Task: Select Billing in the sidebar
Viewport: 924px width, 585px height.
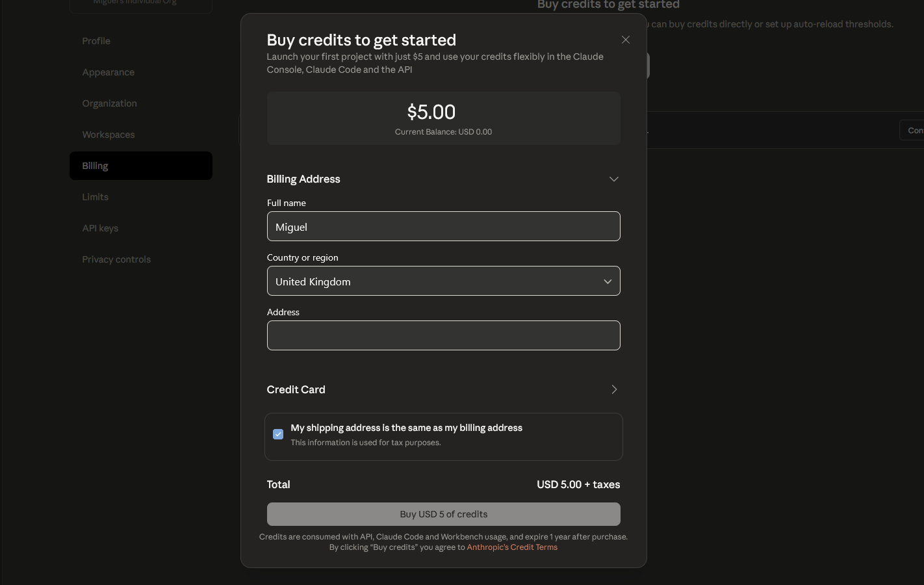Action: pos(140,165)
